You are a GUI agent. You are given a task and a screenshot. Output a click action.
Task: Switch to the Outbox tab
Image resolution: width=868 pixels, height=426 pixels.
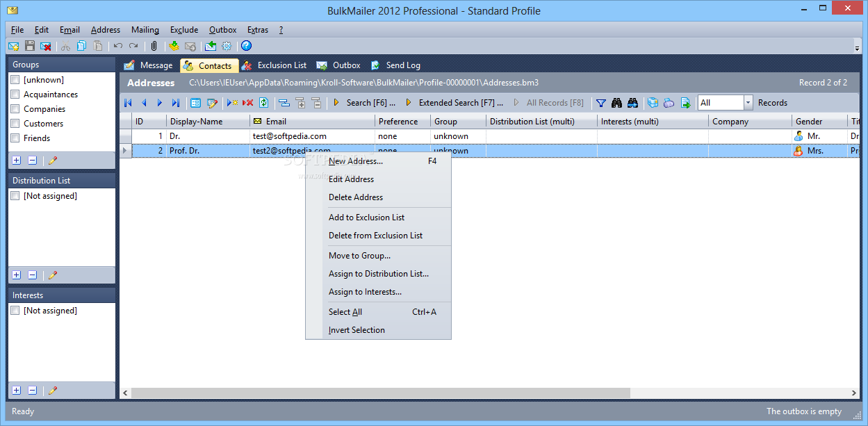(x=338, y=65)
